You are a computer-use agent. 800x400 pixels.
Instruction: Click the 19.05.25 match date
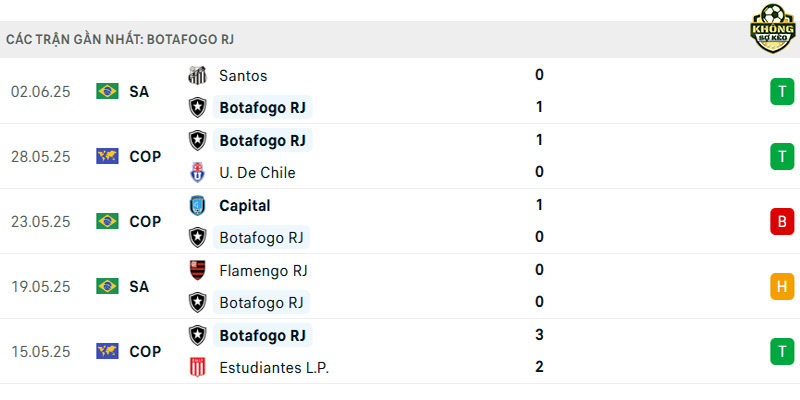tap(41, 287)
